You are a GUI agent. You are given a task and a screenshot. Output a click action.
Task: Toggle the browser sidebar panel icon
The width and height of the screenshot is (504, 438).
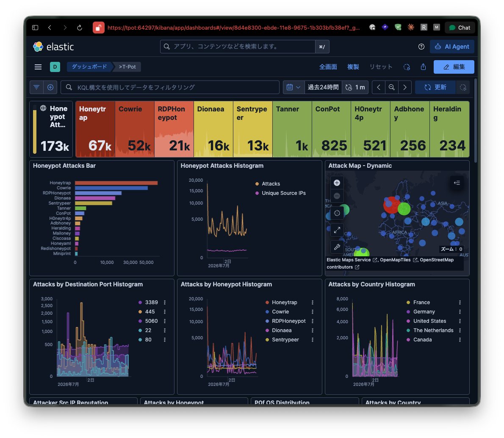(35, 28)
